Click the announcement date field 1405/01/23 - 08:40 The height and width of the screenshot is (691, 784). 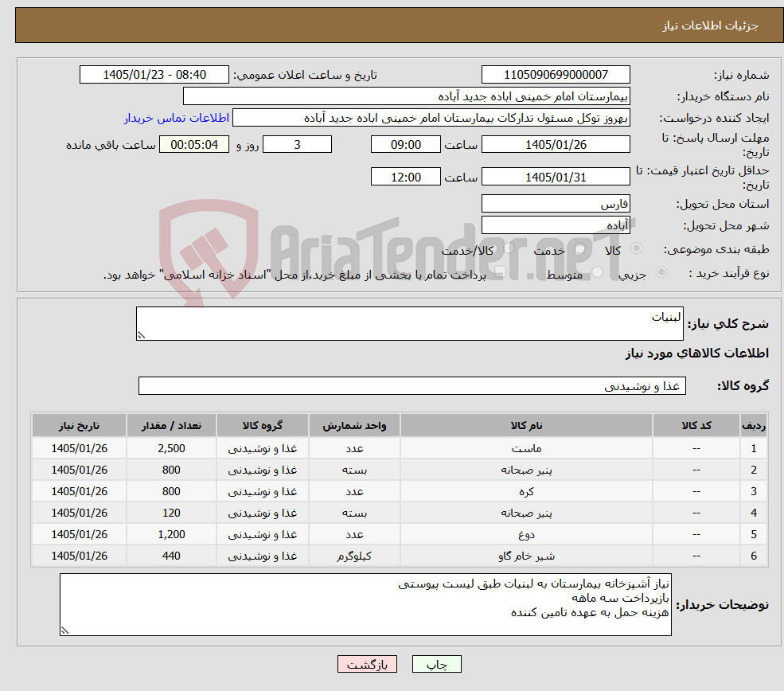click(154, 75)
